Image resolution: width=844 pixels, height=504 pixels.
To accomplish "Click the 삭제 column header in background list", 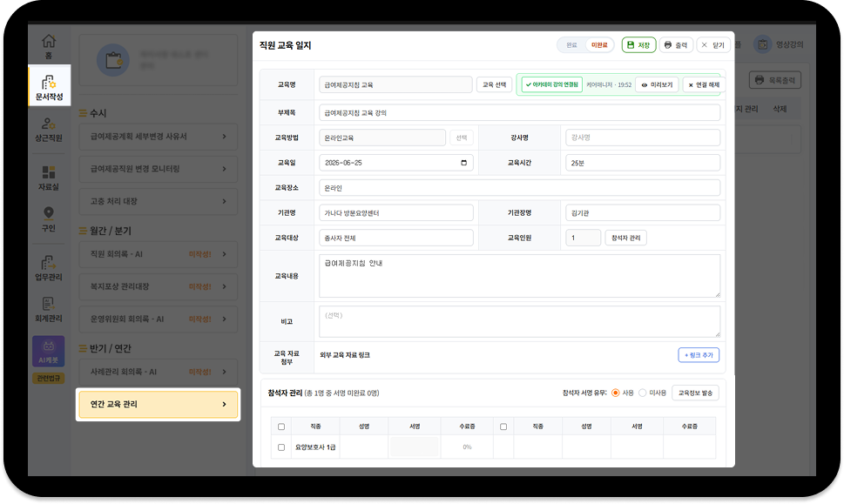I will [x=780, y=109].
